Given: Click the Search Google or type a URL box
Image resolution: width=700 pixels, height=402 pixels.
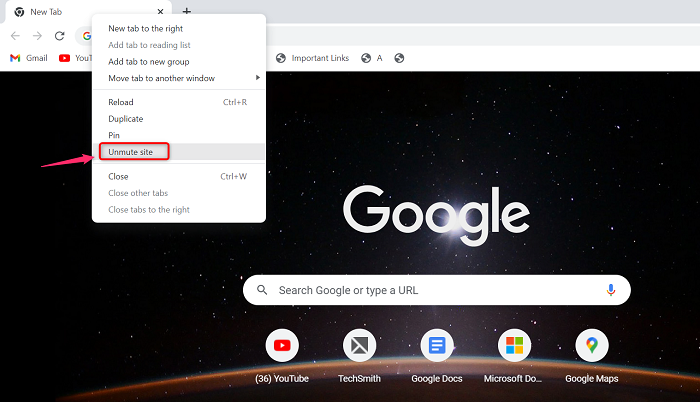Looking at the screenshot, I should pos(437,290).
